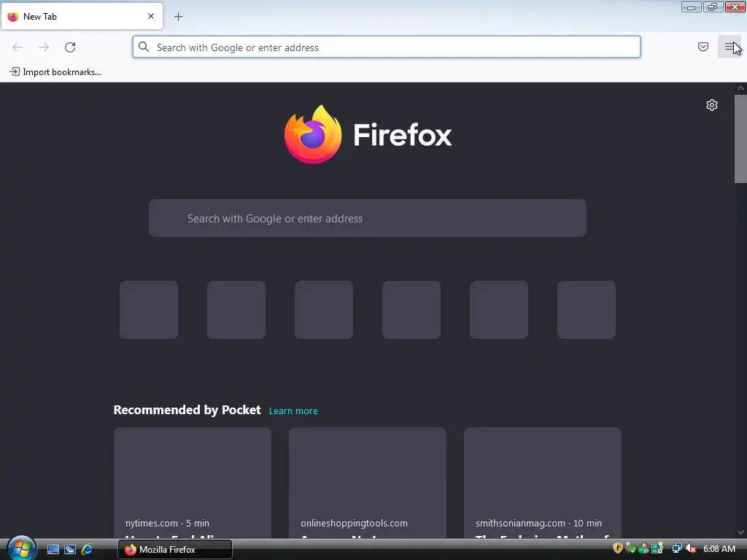Open the Windows Start orb
The height and width of the screenshot is (560, 747).
point(20,548)
